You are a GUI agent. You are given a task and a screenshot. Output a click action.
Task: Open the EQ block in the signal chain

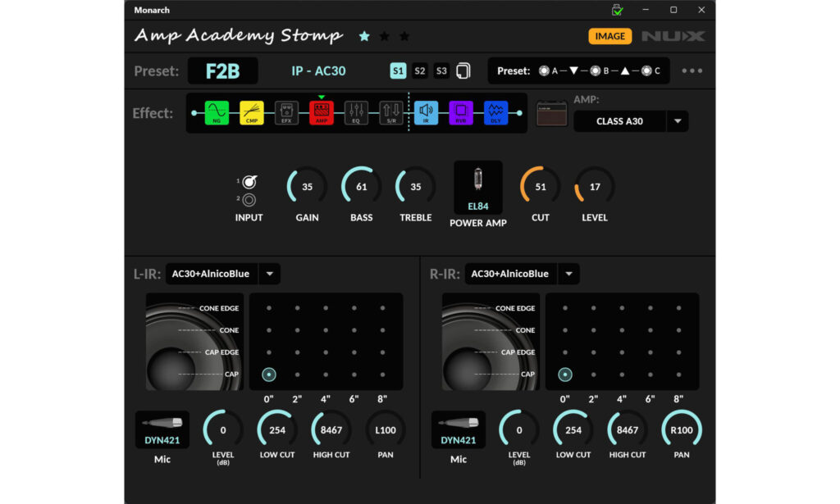coord(356,112)
